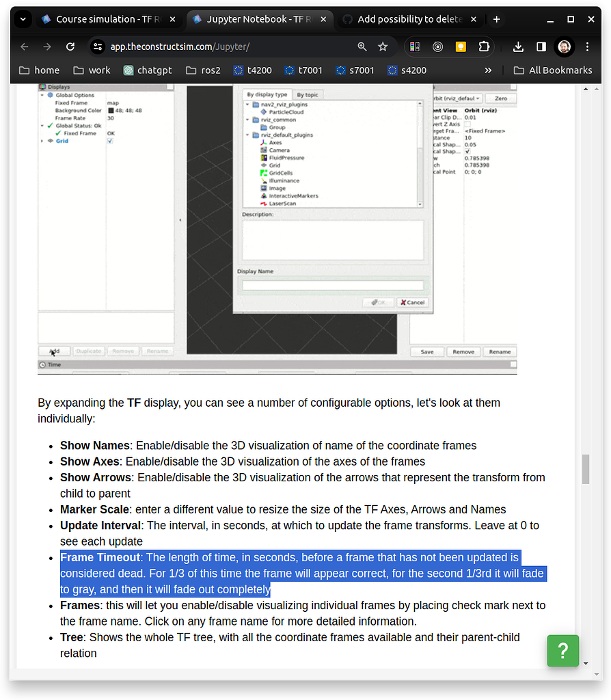The image size is (611, 700).
Task: Expand the Grid item in Displays panel
Action: pos(42,141)
